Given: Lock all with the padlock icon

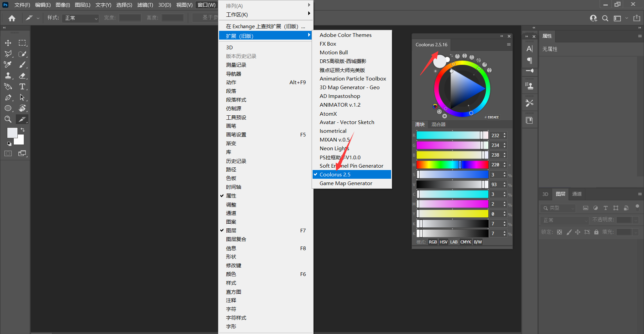Looking at the screenshot, I should [596, 232].
